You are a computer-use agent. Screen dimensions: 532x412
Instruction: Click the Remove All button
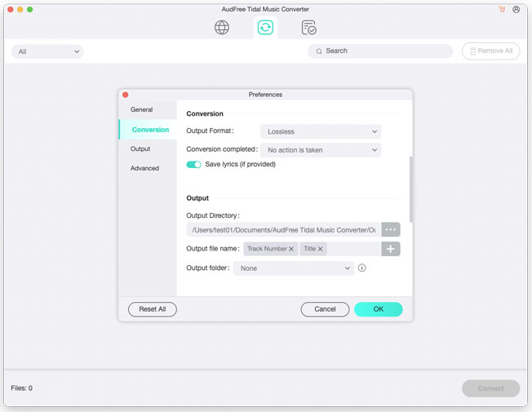490,51
